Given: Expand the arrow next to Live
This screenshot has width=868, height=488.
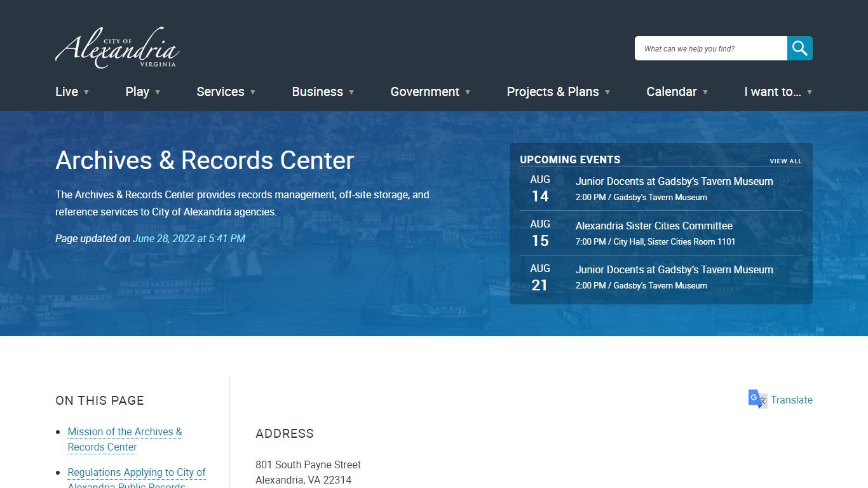Looking at the screenshot, I should coord(86,92).
